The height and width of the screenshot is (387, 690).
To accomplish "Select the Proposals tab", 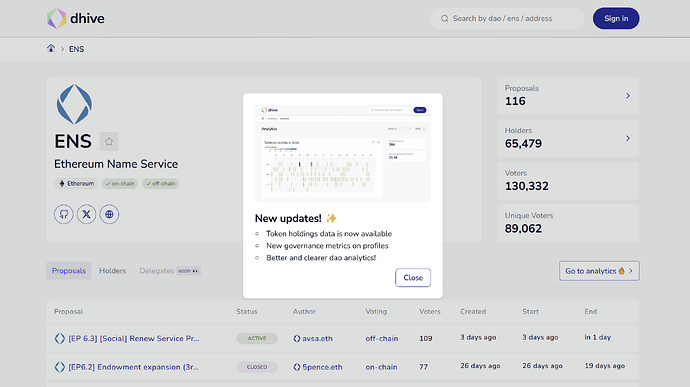I will tap(69, 271).
